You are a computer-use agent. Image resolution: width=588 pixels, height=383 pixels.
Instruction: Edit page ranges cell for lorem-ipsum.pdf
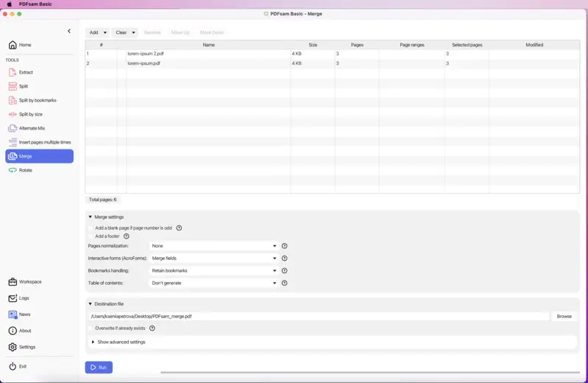(412, 63)
